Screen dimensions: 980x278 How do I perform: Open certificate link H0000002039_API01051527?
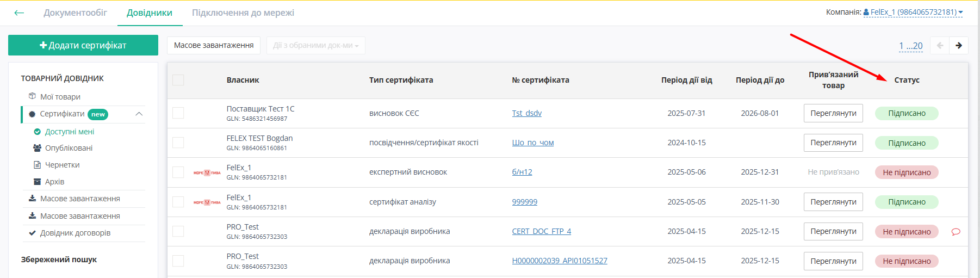tap(560, 261)
